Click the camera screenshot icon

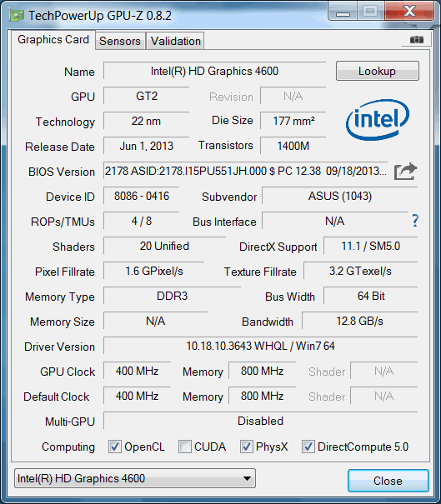coord(417,39)
